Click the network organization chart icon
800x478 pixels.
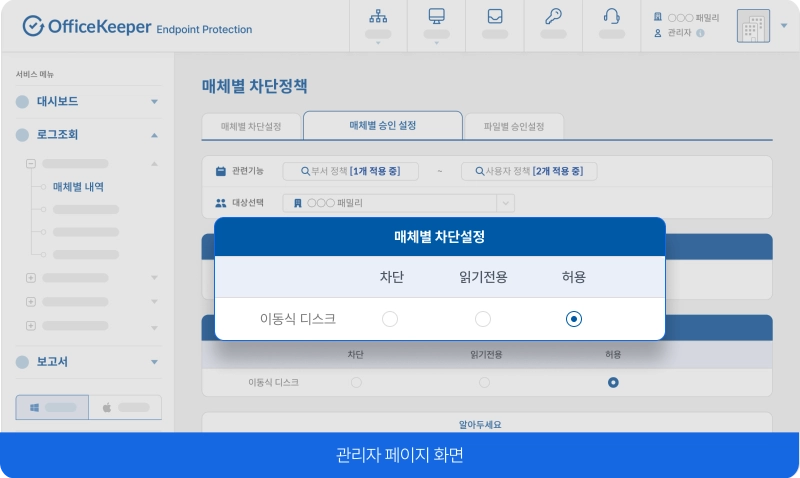point(378,17)
